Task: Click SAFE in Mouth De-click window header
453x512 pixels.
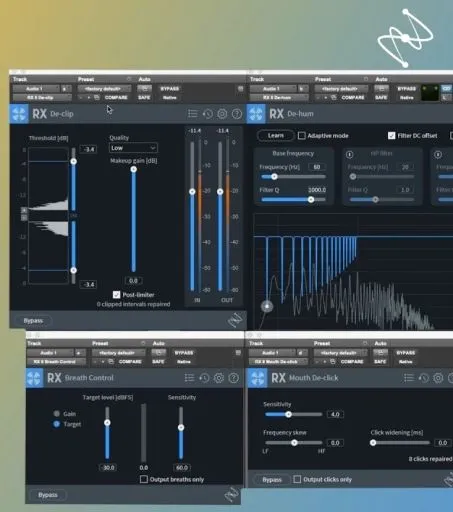Action: 380,362
